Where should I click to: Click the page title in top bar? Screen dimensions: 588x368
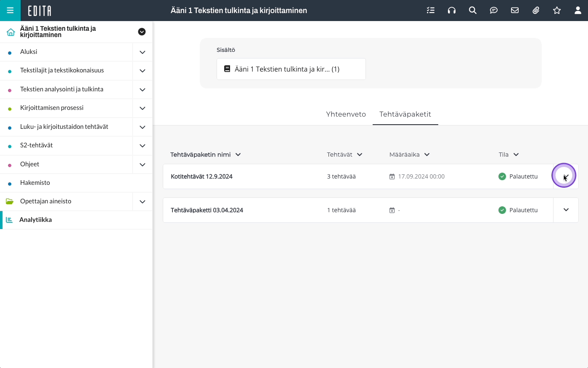239,11
